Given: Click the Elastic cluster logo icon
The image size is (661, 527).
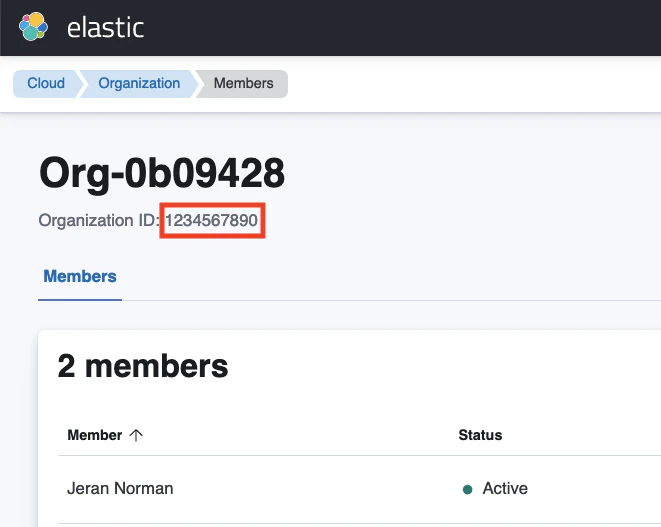Looking at the screenshot, I should [x=33, y=27].
